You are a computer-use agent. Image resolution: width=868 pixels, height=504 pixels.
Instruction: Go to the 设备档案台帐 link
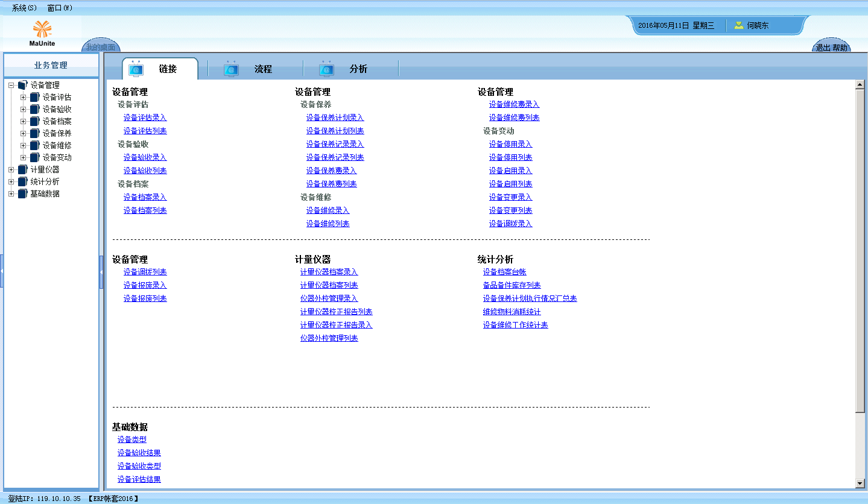tap(505, 272)
